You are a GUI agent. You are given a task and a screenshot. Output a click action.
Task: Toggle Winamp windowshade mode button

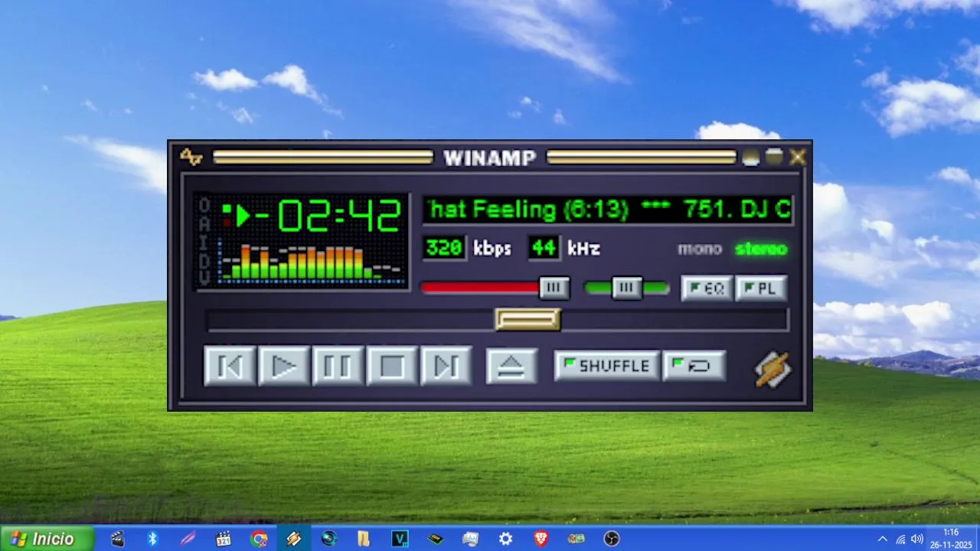(x=774, y=157)
